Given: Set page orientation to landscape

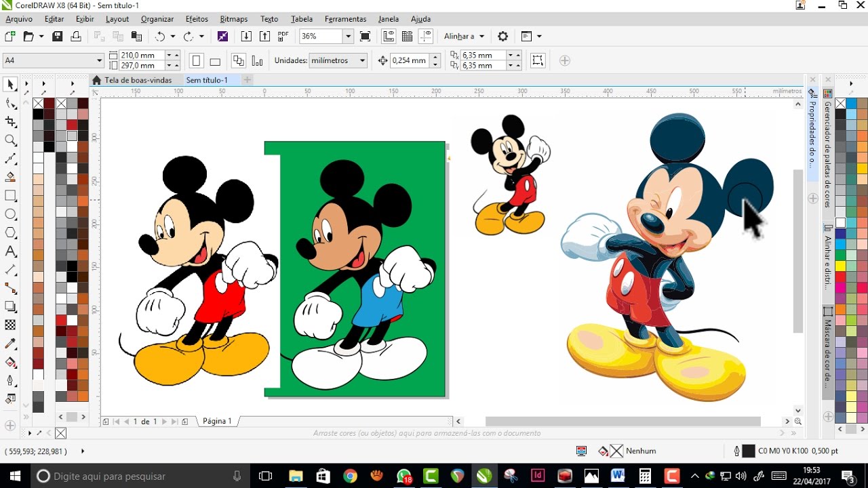Looking at the screenshot, I should tap(215, 61).
